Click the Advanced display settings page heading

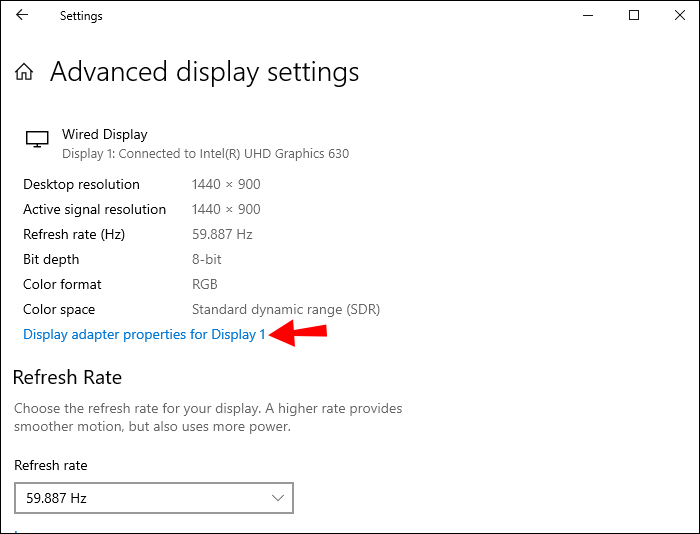(204, 72)
